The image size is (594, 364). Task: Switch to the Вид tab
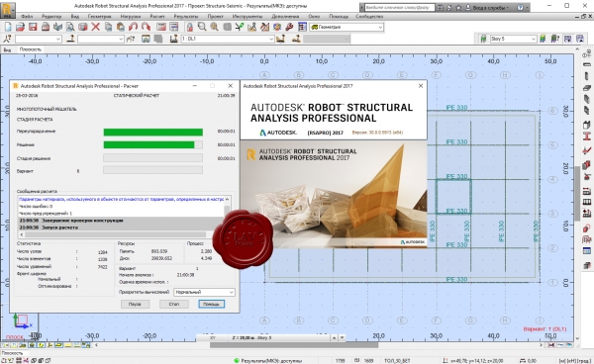8,49
